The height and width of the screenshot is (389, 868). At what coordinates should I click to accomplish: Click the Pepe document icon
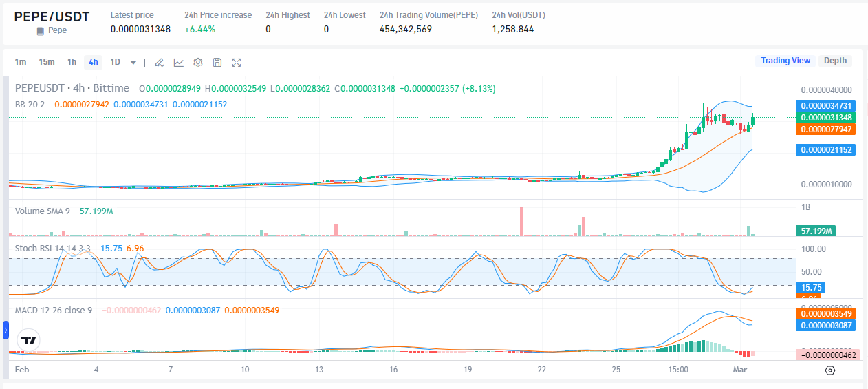click(40, 31)
